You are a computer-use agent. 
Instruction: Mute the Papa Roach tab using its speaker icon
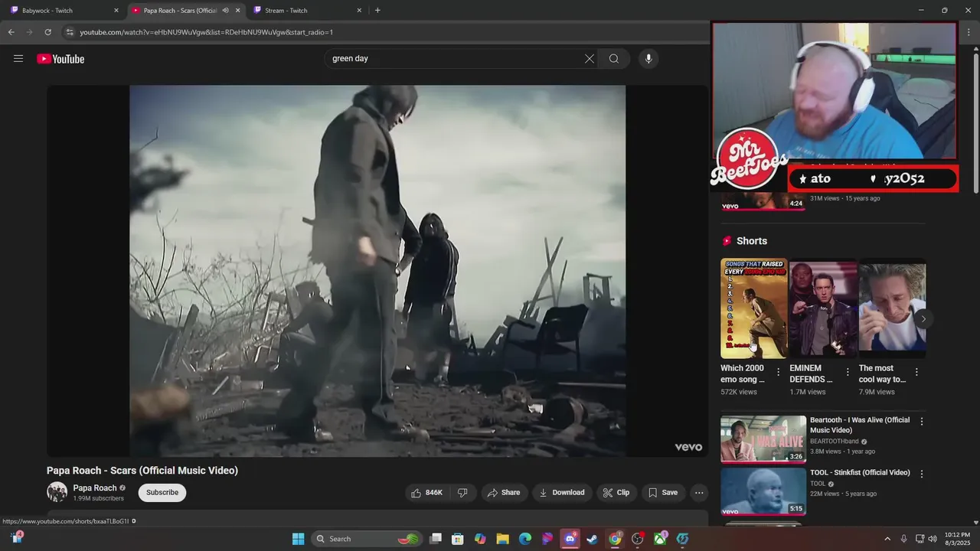click(225, 11)
